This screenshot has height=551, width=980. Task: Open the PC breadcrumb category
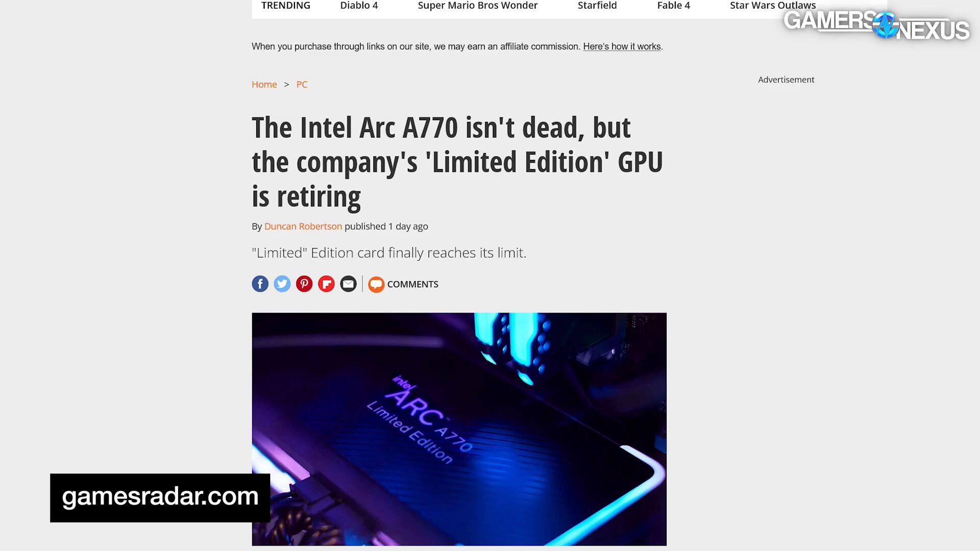click(x=302, y=85)
